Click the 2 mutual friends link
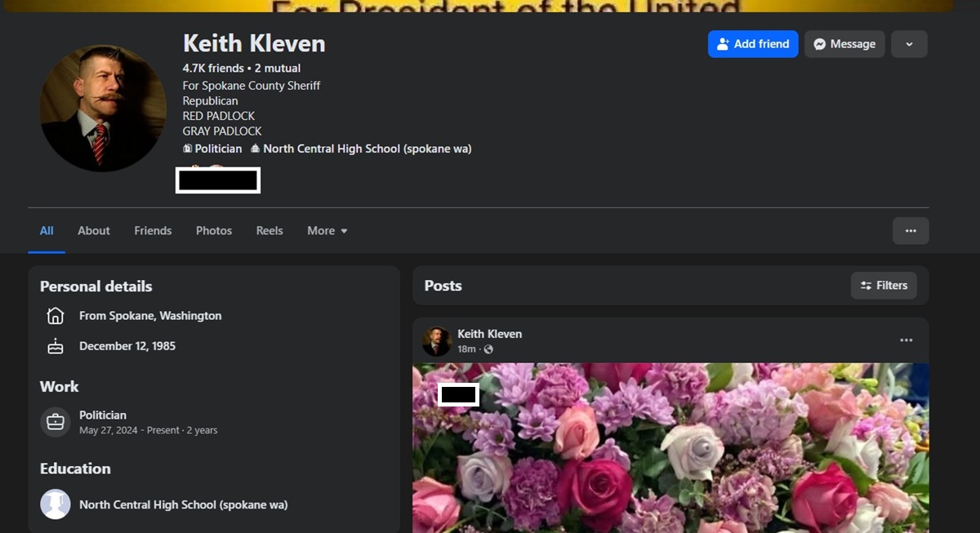The height and width of the screenshot is (533, 980). 278,69
